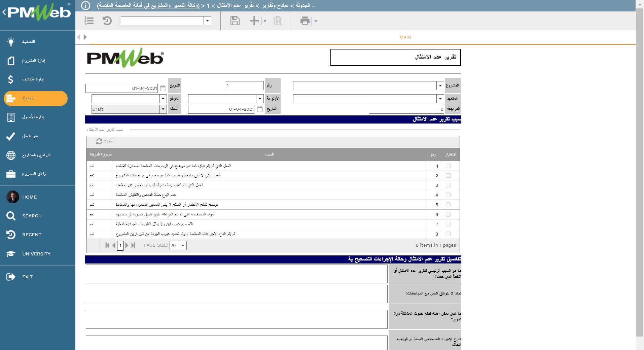Check the checkbox for reason row 3
This screenshot has height=350, width=644.
448,185
